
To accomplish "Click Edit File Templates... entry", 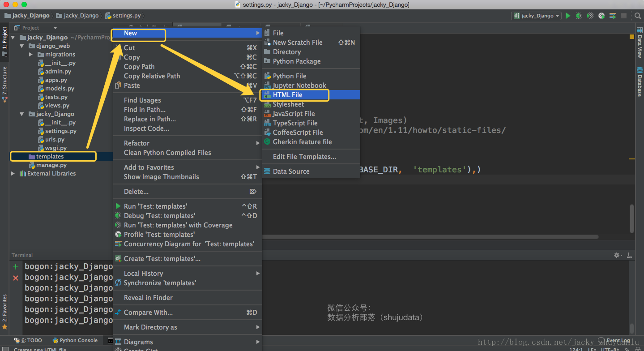I will (311, 157).
